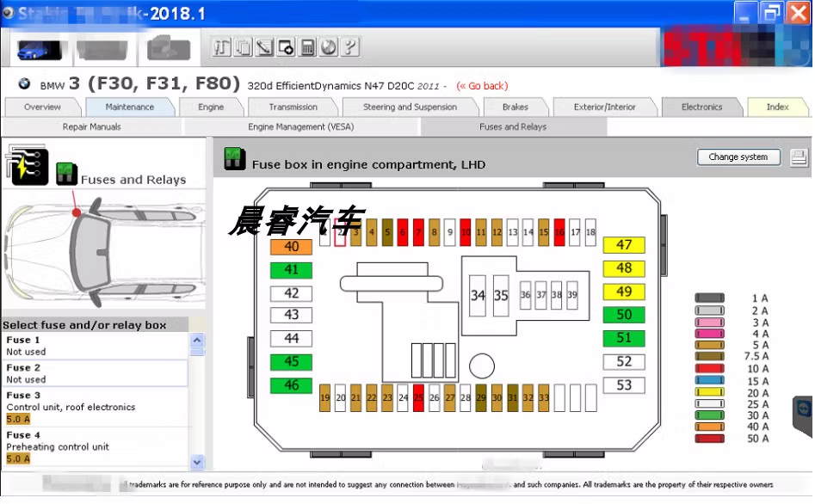Image resolution: width=815 pixels, height=504 pixels.
Task: Click the Change system button
Action: [738, 157]
